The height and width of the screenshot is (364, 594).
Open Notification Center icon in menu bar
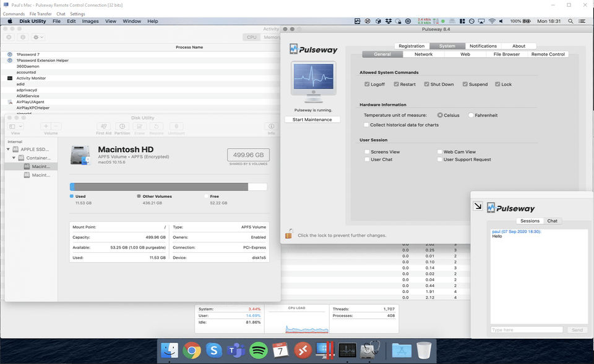point(582,21)
